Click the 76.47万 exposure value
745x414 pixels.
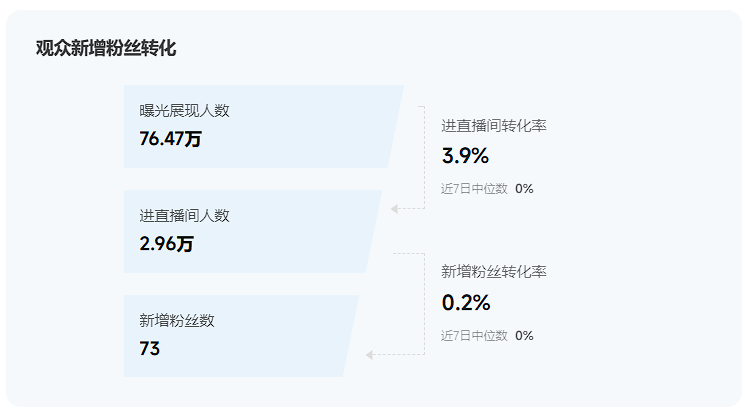click(171, 139)
